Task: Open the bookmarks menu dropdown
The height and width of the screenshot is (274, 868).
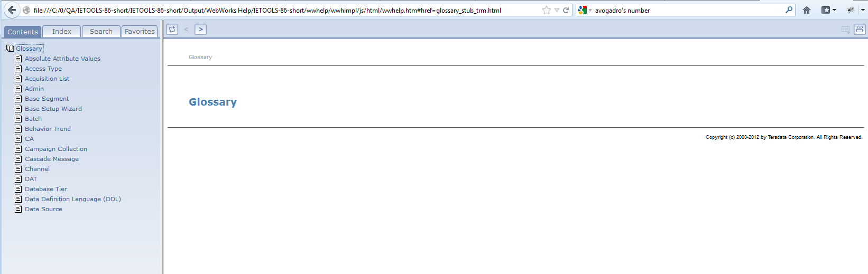Action: (x=828, y=10)
